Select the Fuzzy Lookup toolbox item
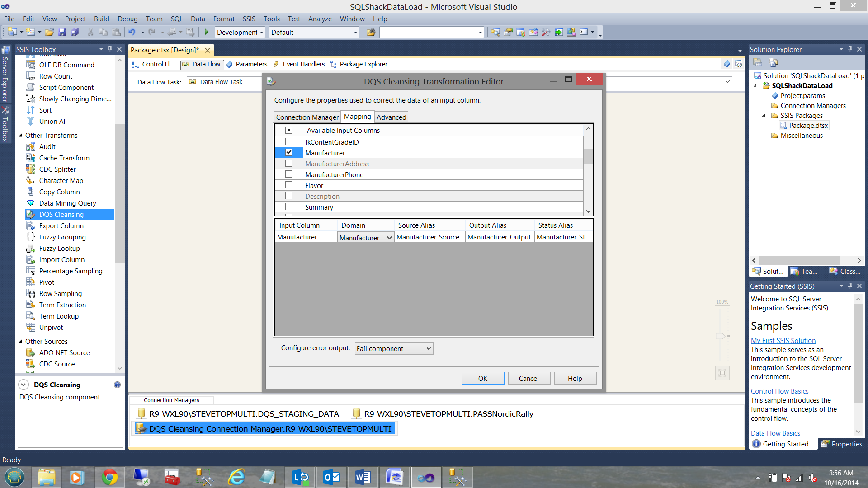The width and height of the screenshot is (868, 488). click(x=59, y=249)
